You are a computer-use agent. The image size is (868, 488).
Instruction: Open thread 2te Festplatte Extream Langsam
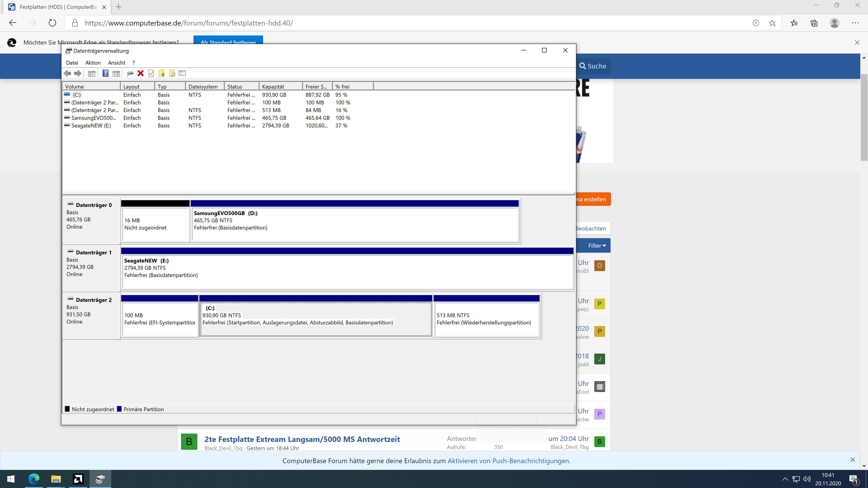click(302, 439)
